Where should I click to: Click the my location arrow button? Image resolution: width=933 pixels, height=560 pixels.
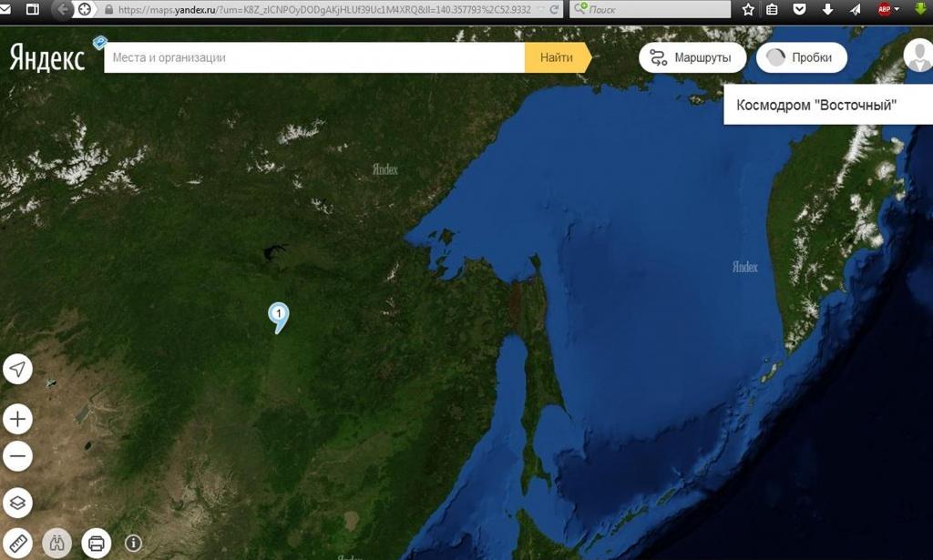pos(17,369)
